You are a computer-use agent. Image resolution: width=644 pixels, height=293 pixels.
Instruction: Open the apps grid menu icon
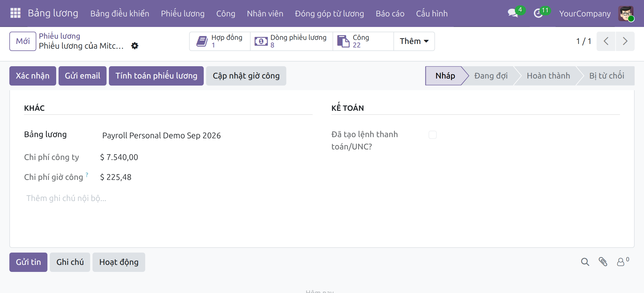point(15,13)
